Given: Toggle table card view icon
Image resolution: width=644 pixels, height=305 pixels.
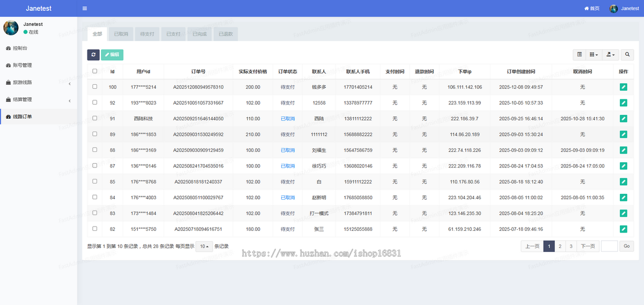Looking at the screenshot, I should (580, 54).
